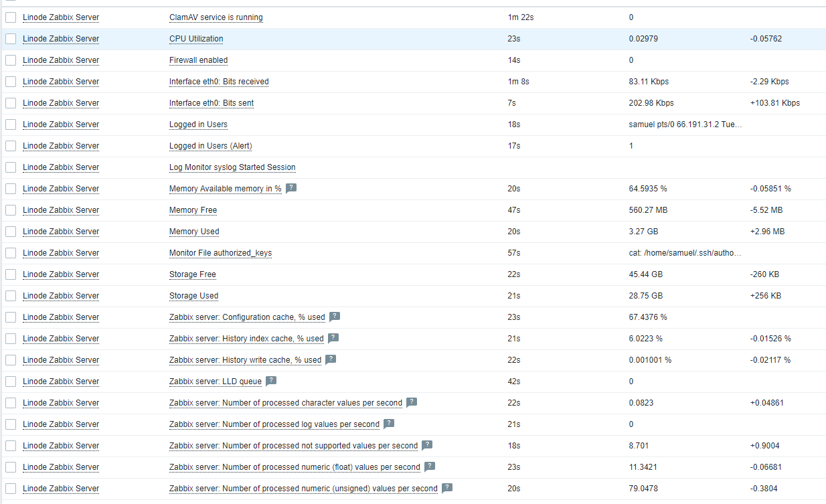Show help for processed character values per second
Image resolution: width=826 pixels, height=504 pixels.
pos(412,402)
